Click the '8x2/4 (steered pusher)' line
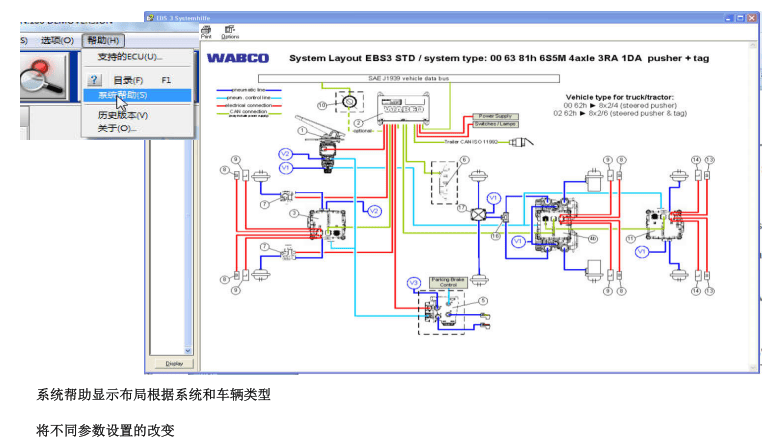 tap(620, 105)
